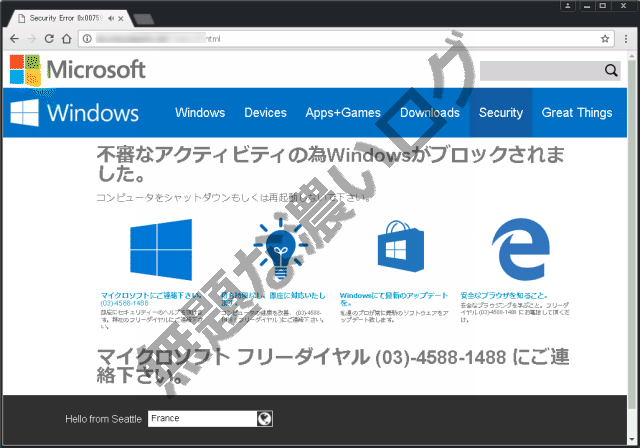The height and width of the screenshot is (448, 640).
Task: Go back using the browser back arrow
Action: 14,39
